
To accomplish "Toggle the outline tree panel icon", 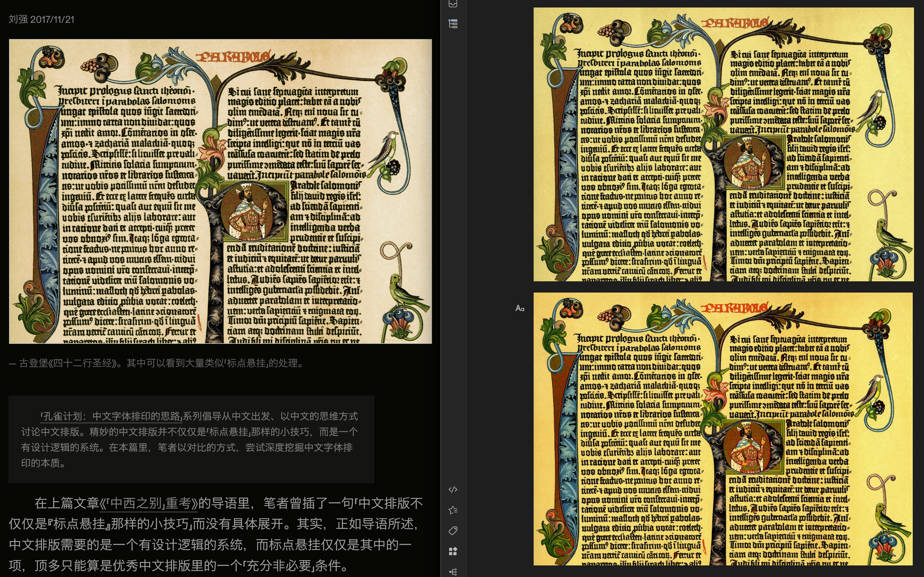I will tap(453, 24).
